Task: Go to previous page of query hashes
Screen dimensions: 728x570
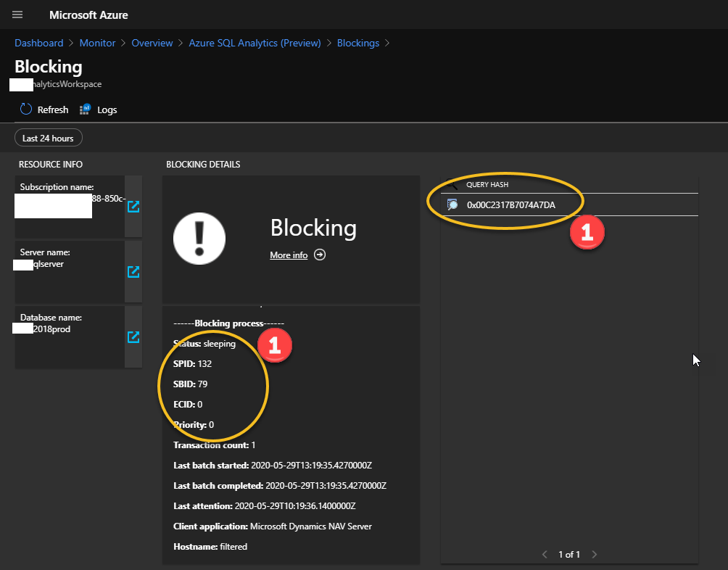Action: (545, 554)
